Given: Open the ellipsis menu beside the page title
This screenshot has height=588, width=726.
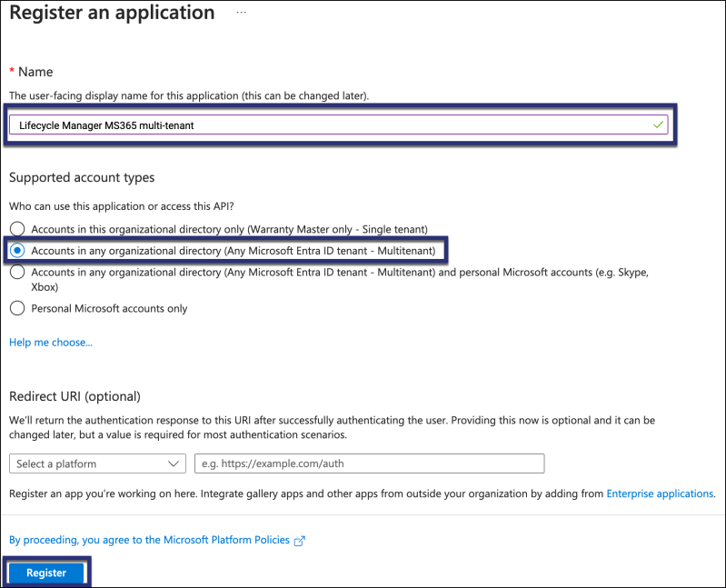Looking at the screenshot, I should [241, 13].
